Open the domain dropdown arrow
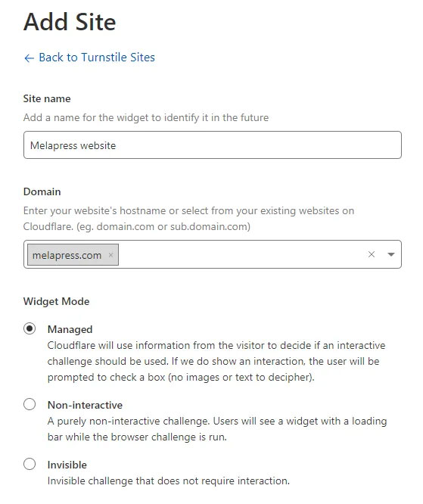423x504 pixels. (x=391, y=254)
